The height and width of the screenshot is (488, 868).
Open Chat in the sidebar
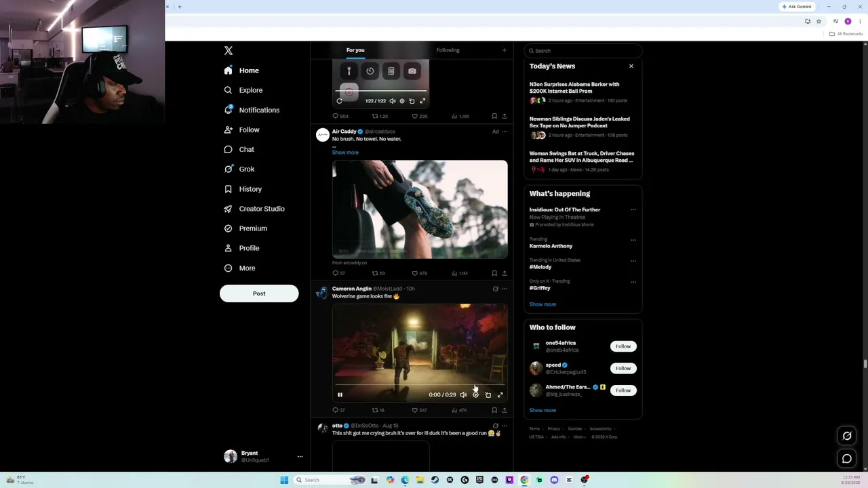pyautogui.click(x=239, y=149)
